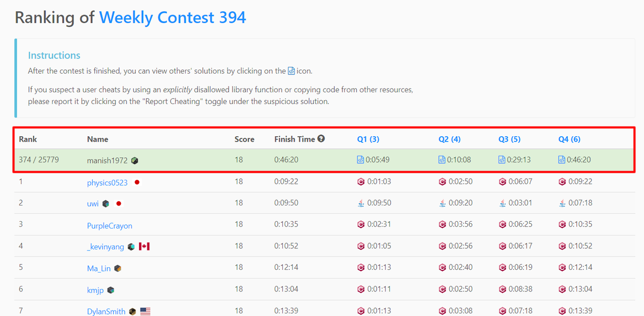Select the rank text "374 / 25779"
This screenshot has width=644, height=316.
tap(39, 160)
